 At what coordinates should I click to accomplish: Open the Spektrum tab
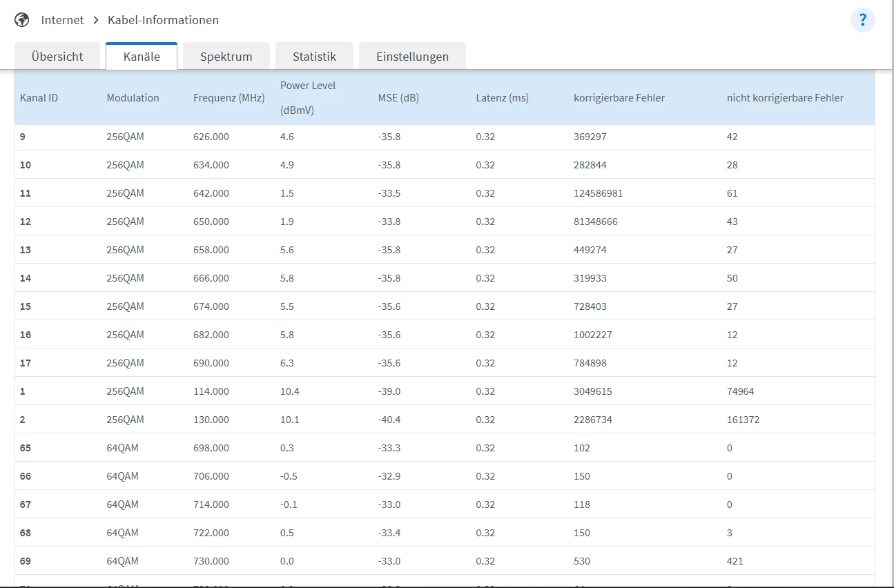[x=226, y=57]
